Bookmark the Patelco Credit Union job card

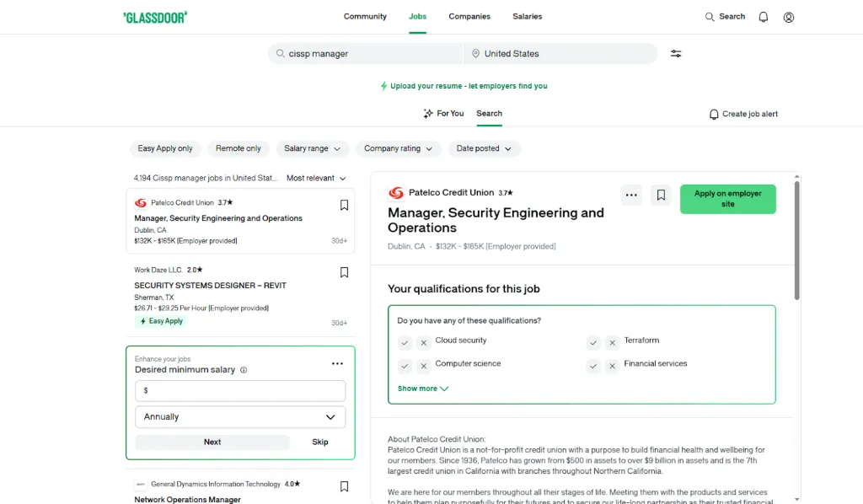point(344,206)
